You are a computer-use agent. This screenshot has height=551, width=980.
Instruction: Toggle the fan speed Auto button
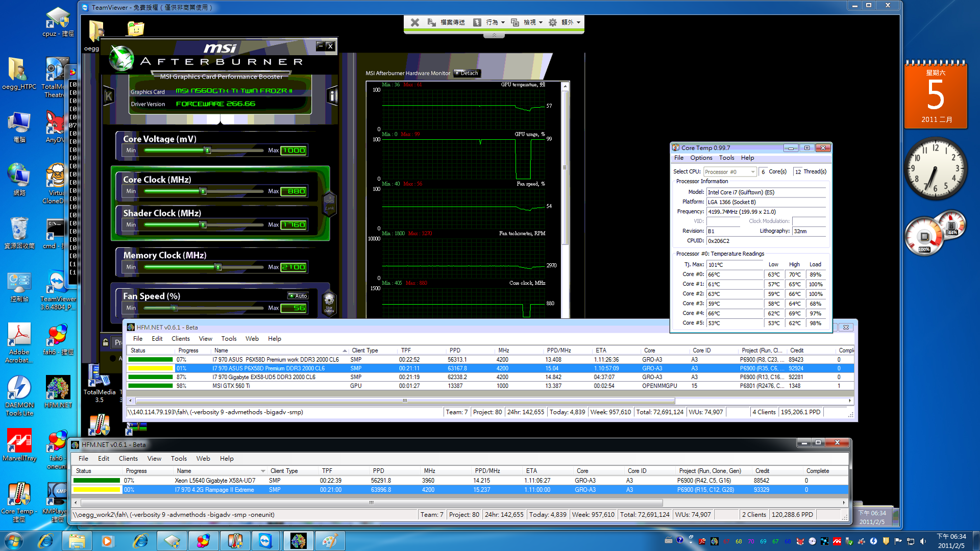[298, 296]
